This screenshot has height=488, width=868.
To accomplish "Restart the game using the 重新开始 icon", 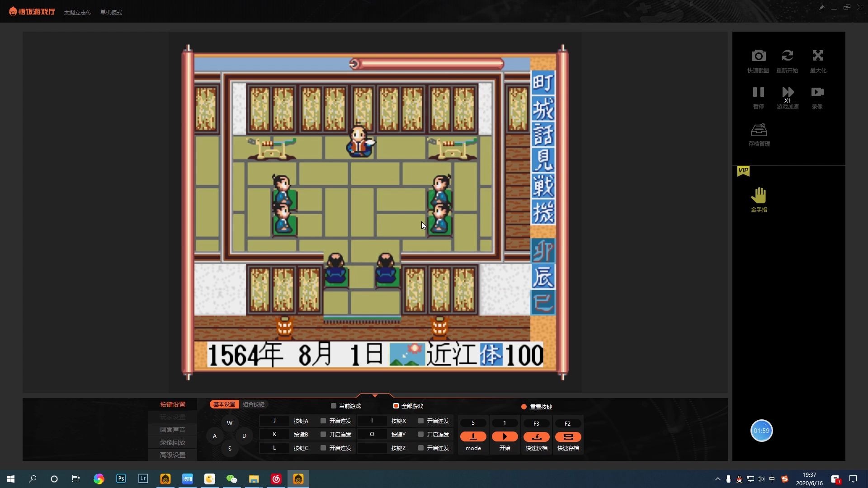I will tap(787, 56).
